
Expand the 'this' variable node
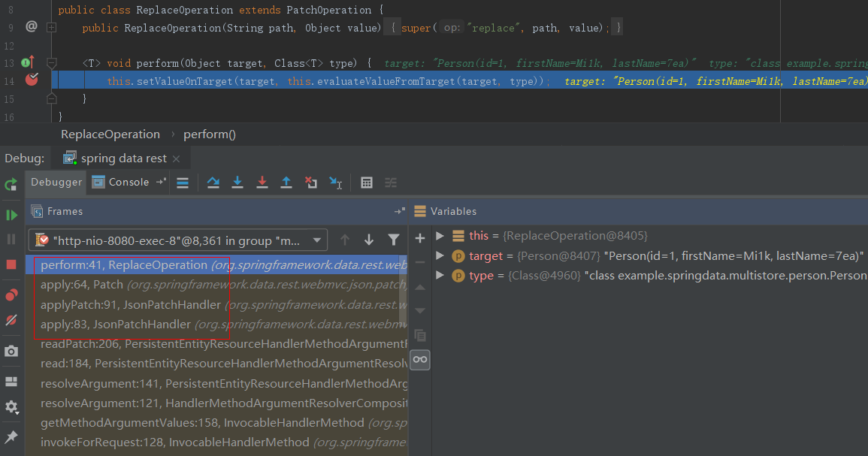[440, 236]
